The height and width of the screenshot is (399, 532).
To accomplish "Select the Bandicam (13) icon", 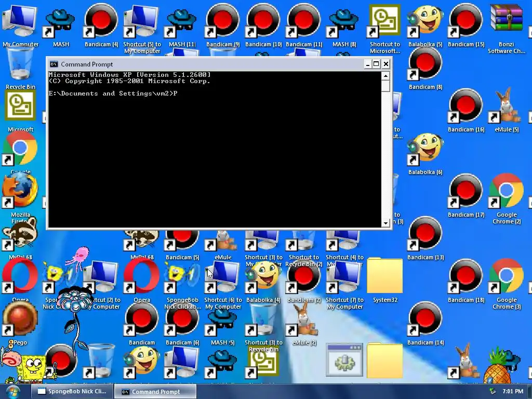I will pyautogui.click(x=425, y=234).
